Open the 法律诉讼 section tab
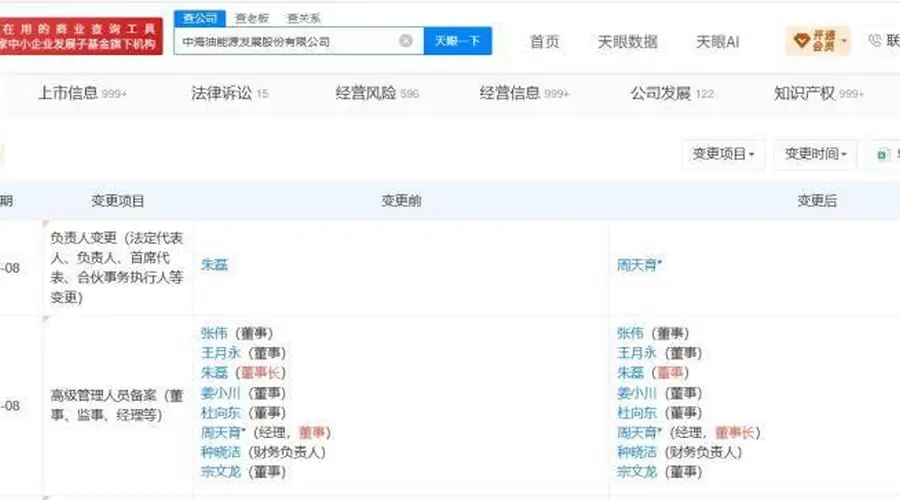The width and height of the screenshot is (900, 500). [x=230, y=93]
